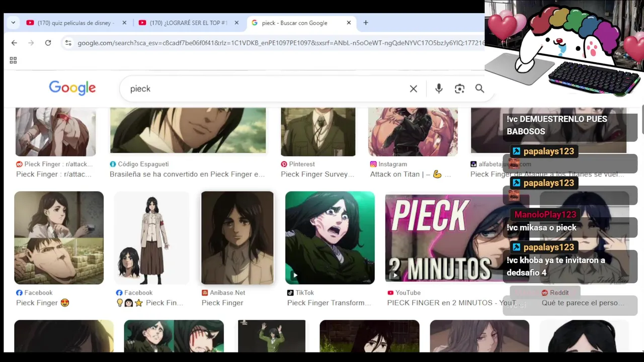
Task: Go to the Google logo homepage
Action: (x=72, y=88)
